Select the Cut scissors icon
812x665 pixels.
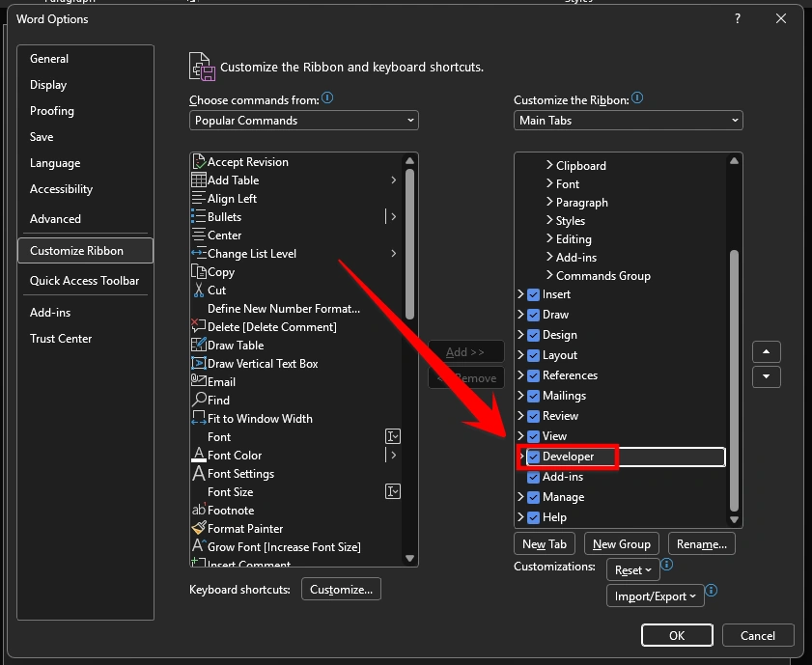(x=199, y=290)
